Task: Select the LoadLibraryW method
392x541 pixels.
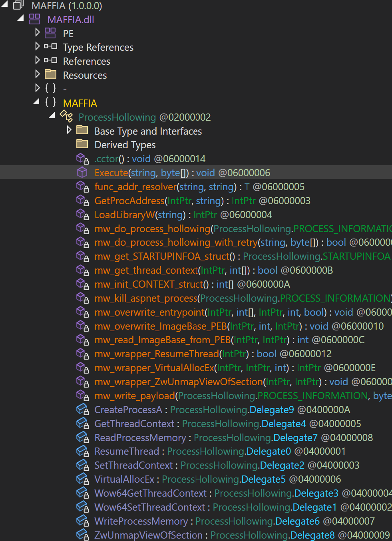Action: tap(124, 215)
